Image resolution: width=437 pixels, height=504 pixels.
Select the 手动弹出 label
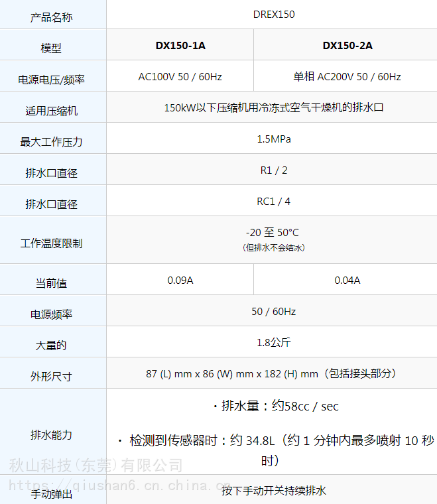[52, 494]
